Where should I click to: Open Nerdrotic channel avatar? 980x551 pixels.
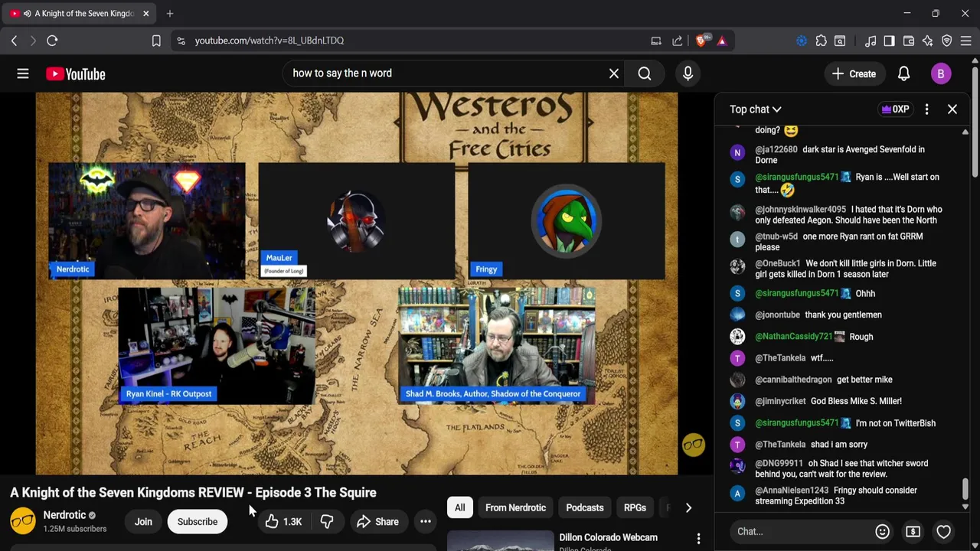(x=23, y=521)
